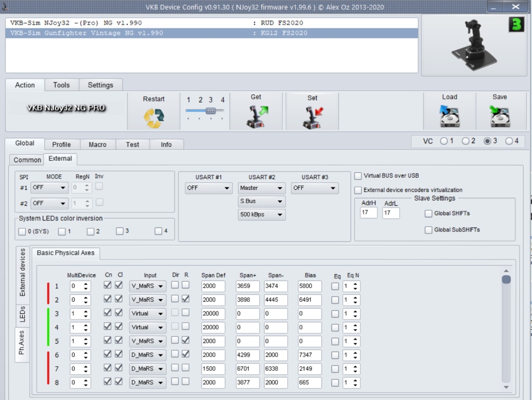Open Input dropdown for axis 1
Image resolution: width=532 pixels, height=400 pixels.
click(148, 286)
